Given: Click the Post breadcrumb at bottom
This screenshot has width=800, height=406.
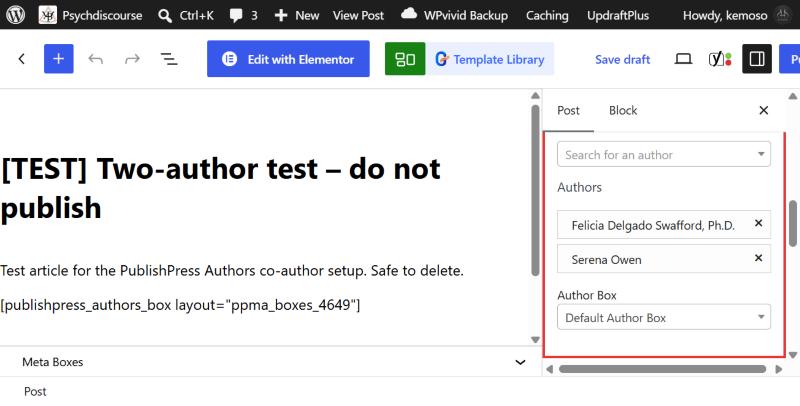Looking at the screenshot, I should point(35,392).
